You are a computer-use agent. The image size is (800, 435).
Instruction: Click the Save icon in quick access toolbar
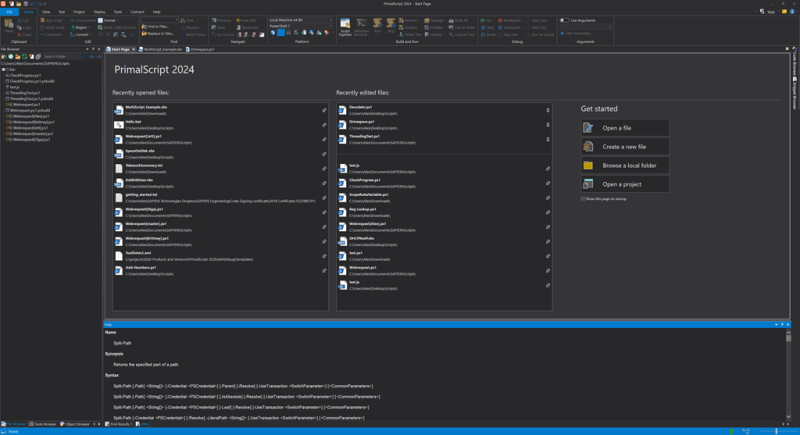(x=26, y=4)
